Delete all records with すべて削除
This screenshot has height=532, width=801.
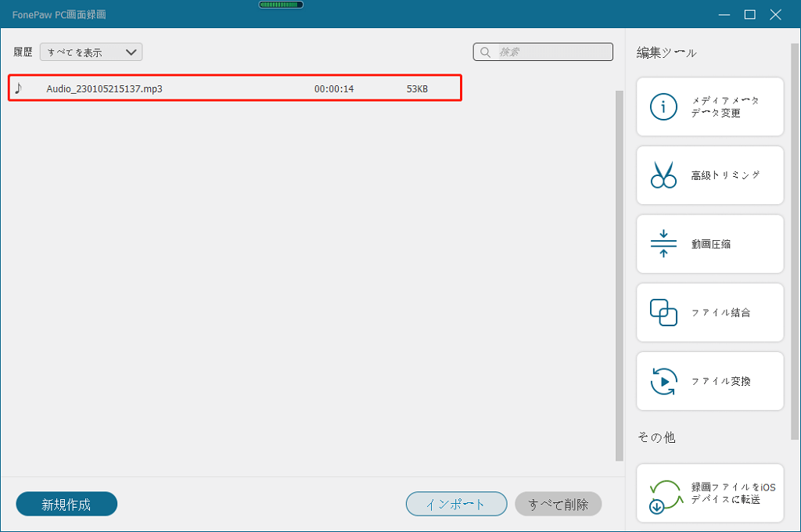click(x=558, y=504)
